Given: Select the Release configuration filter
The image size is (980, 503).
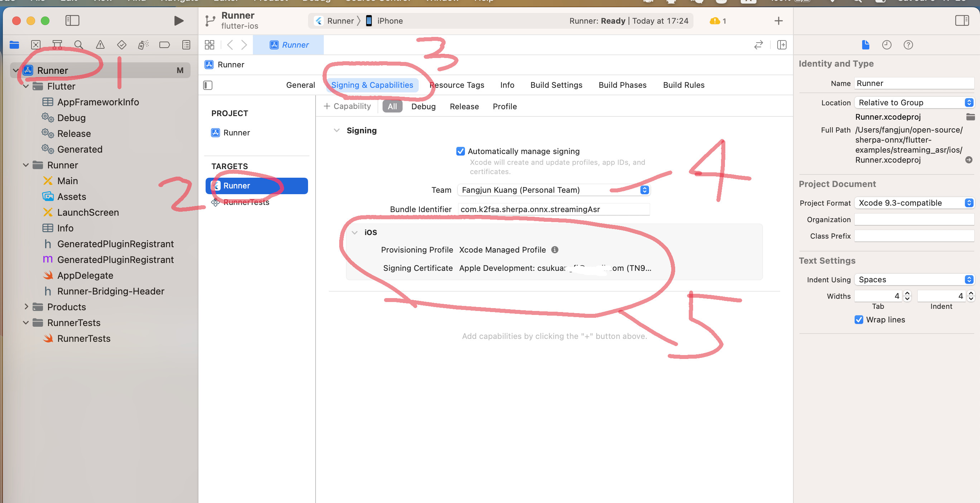Looking at the screenshot, I should pos(464,106).
